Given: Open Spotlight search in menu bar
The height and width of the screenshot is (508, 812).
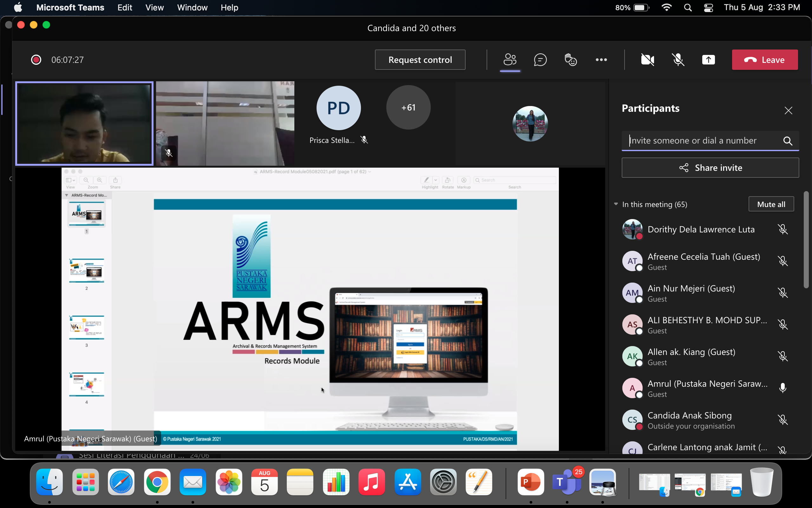Looking at the screenshot, I should [688, 7].
